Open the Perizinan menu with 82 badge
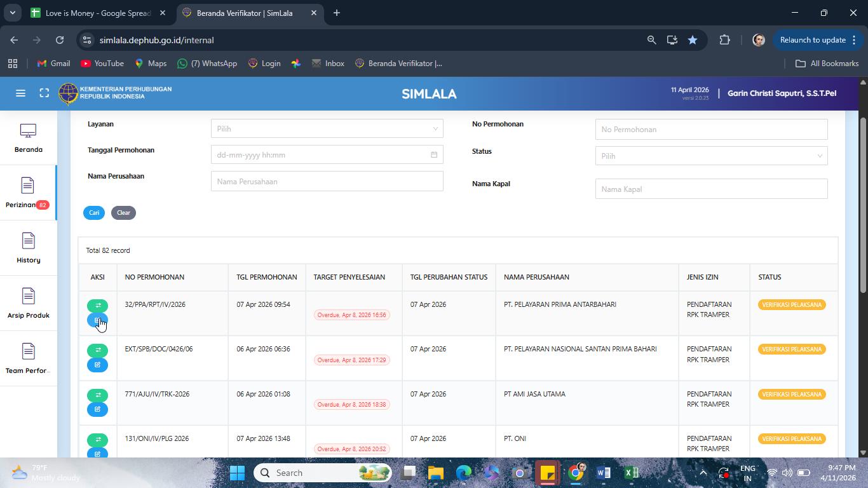This screenshot has width=868, height=488. tap(28, 193)
